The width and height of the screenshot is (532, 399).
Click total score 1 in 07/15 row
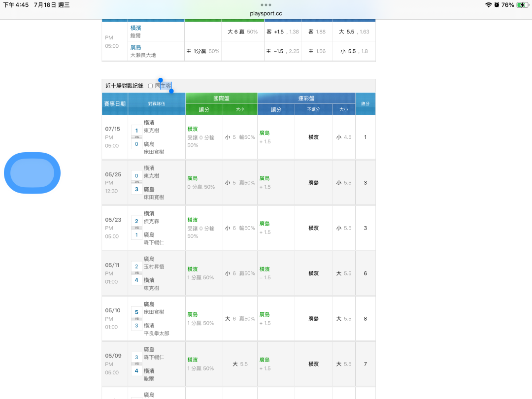pyautogui.click(x=366, y=137)
